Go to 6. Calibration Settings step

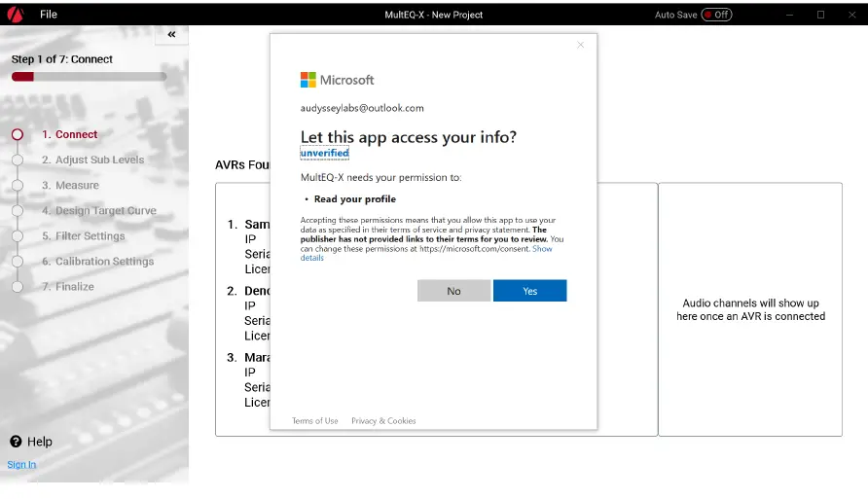tap(98, 261)
